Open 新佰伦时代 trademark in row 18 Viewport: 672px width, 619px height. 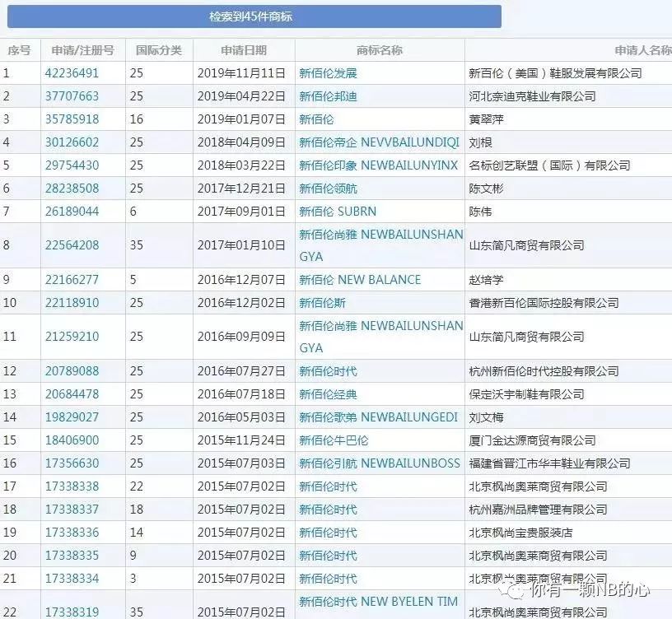coord(328,510)
